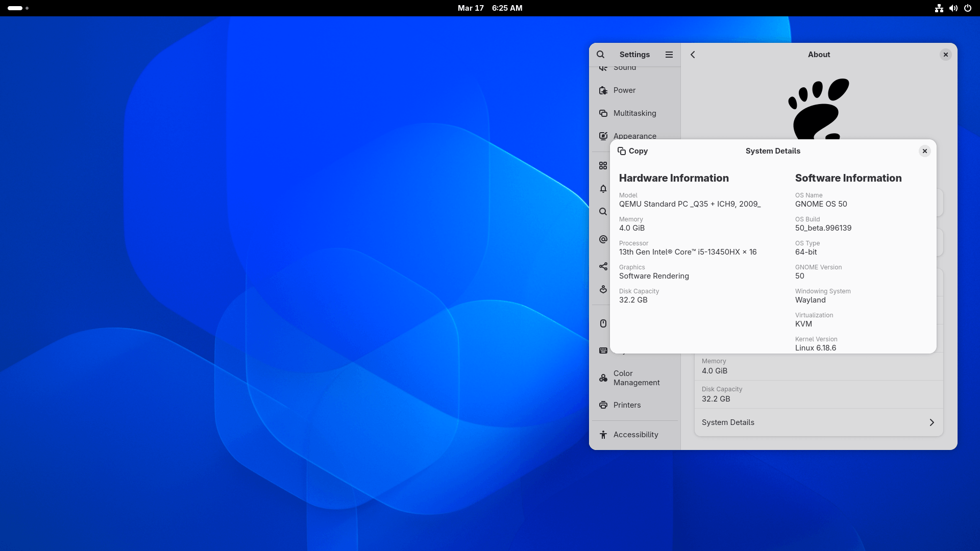Copy the system details to clipboard
Screen dimensions: 980x551
click(632, 151)
